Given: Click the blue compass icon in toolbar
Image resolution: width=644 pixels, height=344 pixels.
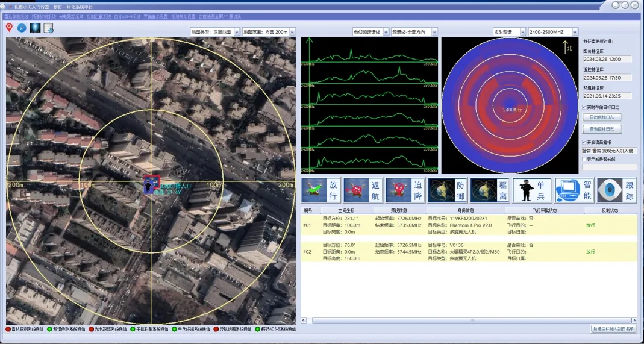Looking at the screenshot, I should (x=22, y=28).
